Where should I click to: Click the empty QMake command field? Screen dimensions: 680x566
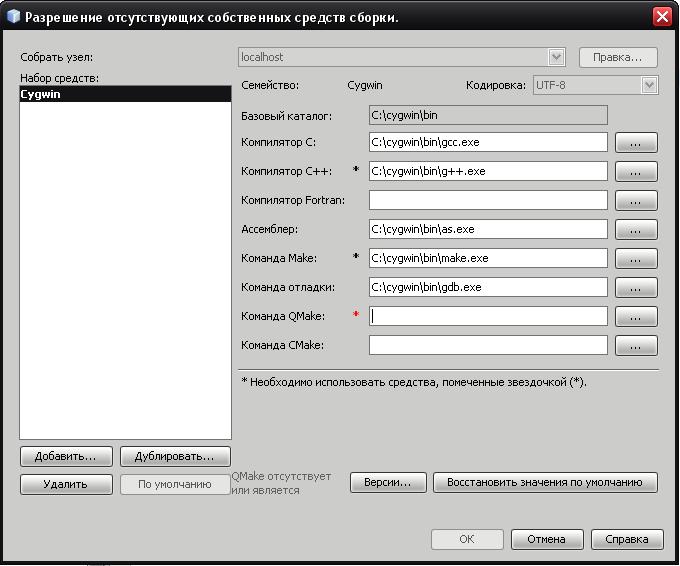coord(488,316)
